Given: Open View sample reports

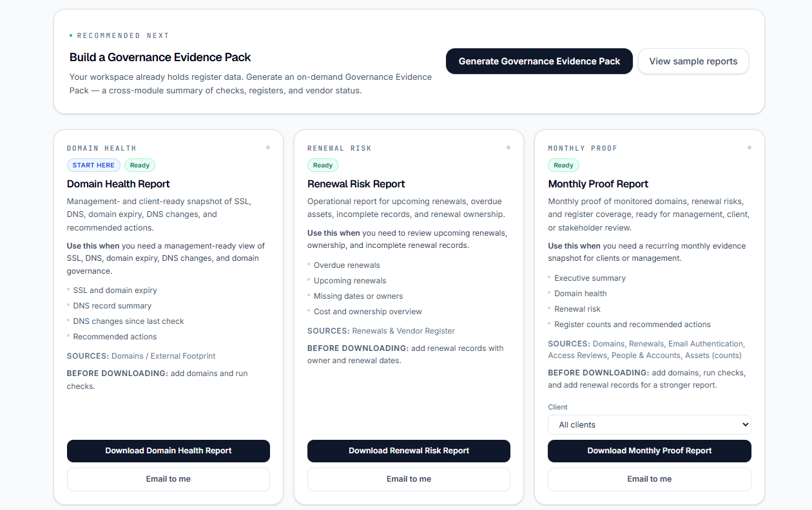Looking at the screenshot, I should [693, 61].
